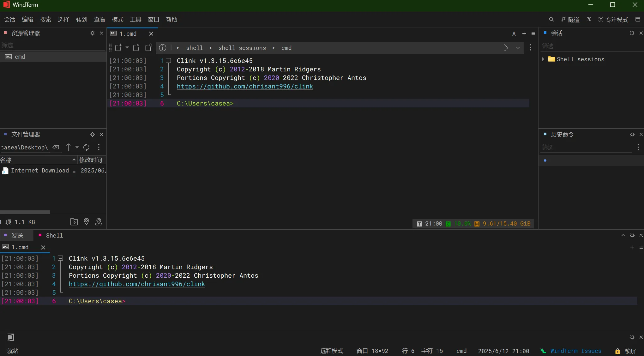Collapse the fold marker at line 1
The height and width of the screenshot is (356, 644).
click(x=168, y=61)
